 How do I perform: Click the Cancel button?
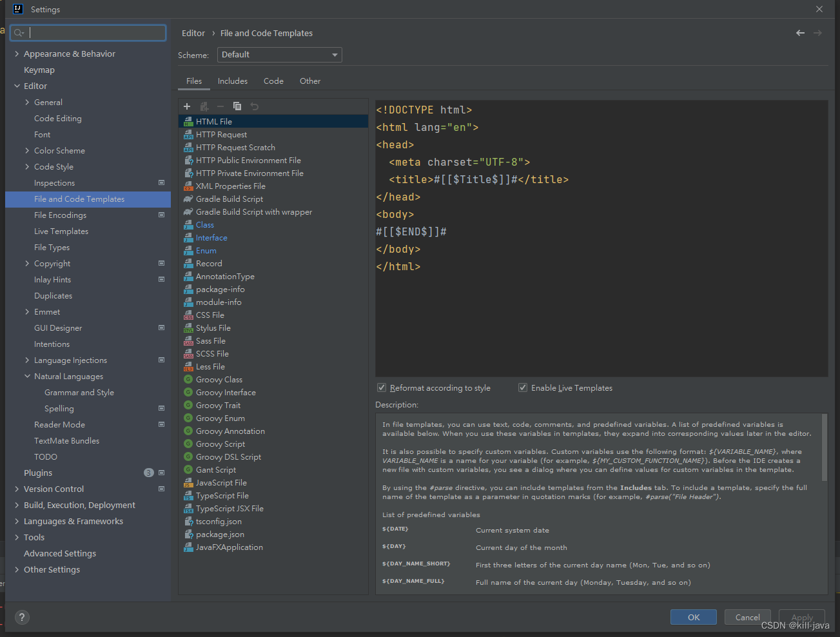[x=748, y=617]
